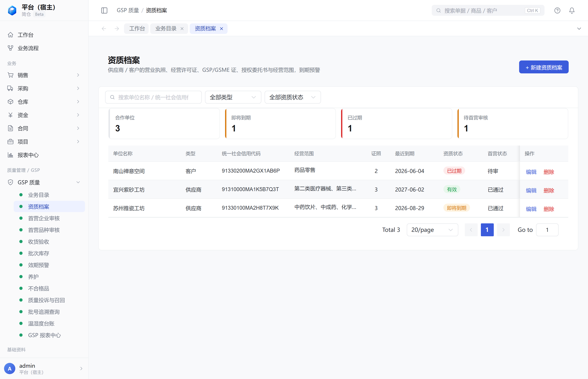Click the previous page arrow
Screen dimensions: 588x379
click(x=471, y=230)
